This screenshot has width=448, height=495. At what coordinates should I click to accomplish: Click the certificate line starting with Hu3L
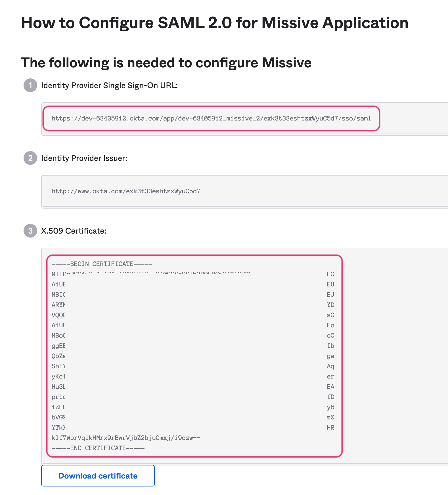[x=58, y=387]
